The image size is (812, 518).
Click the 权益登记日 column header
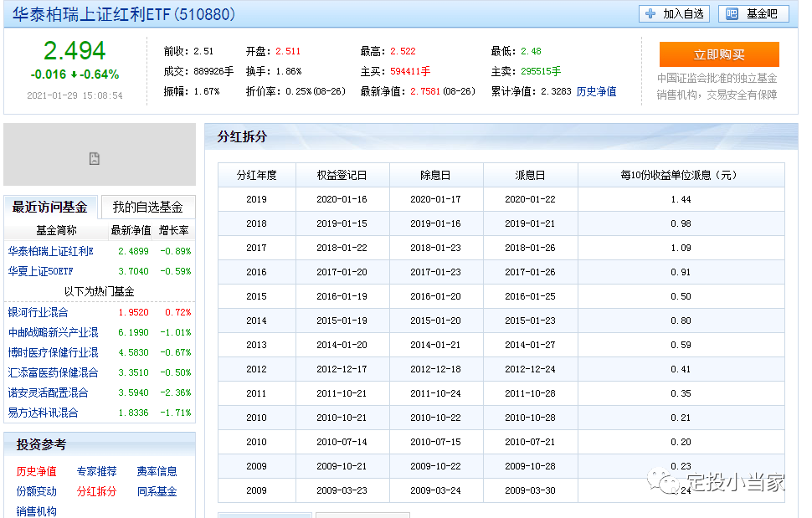(342, 176)
